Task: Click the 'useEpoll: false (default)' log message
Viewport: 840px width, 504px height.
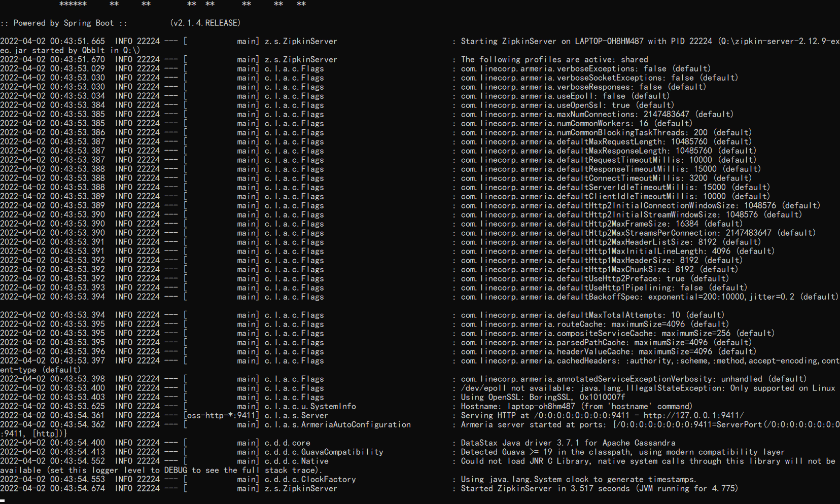Action: tap(565, 96)
